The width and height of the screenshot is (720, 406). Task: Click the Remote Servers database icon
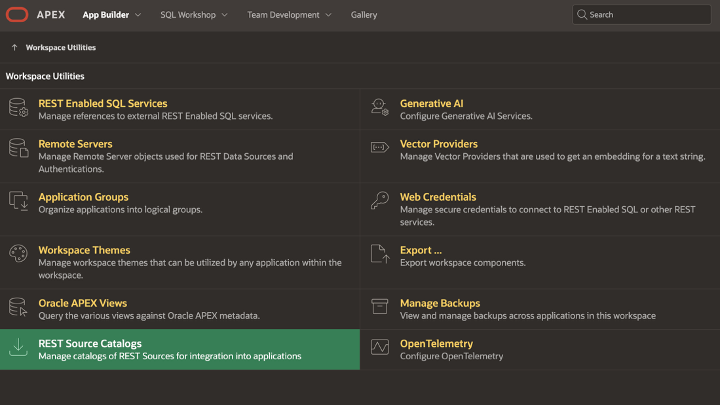coord(19,149)
